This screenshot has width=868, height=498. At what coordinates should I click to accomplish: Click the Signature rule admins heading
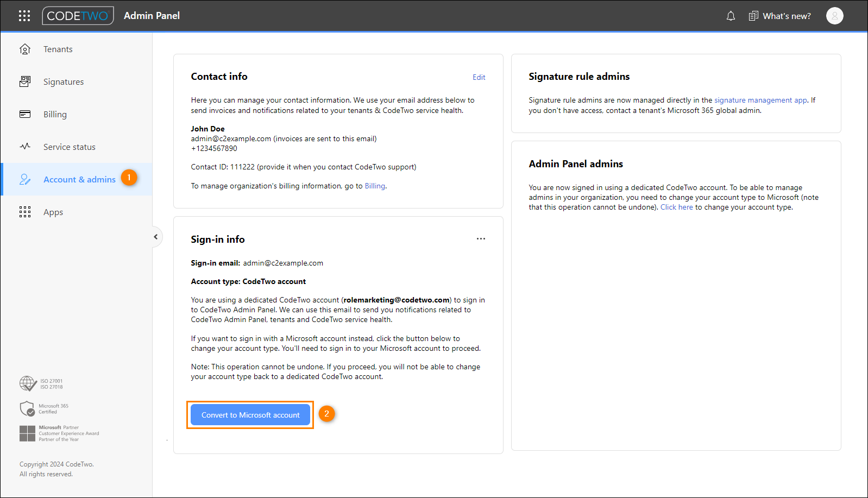point(579,77)
